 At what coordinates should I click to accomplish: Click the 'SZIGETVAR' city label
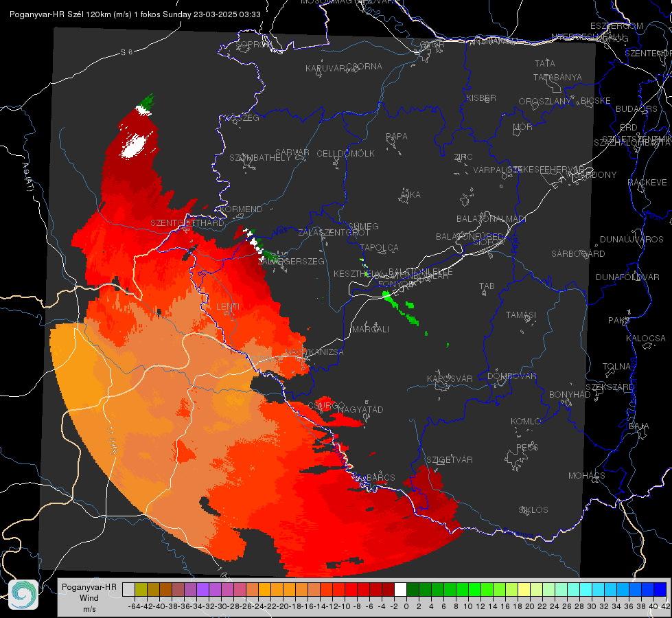pos(449,459)
